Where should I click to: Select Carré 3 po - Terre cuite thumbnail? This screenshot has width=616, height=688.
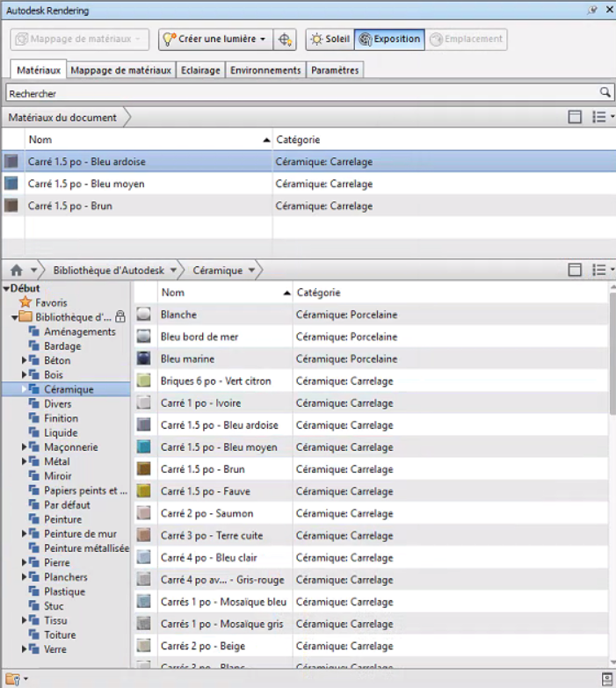coord(143,535)
